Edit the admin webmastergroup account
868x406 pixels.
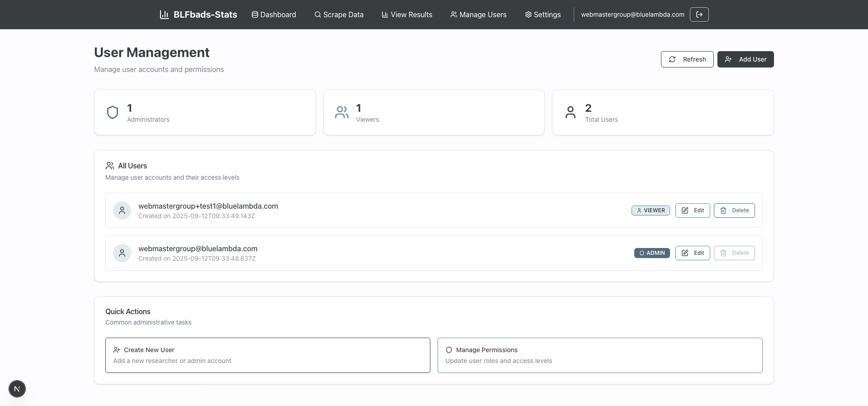(693, 253)
